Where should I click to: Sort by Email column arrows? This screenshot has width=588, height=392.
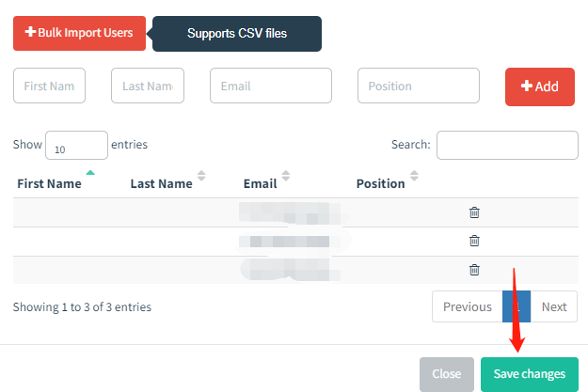coord(286,176)
